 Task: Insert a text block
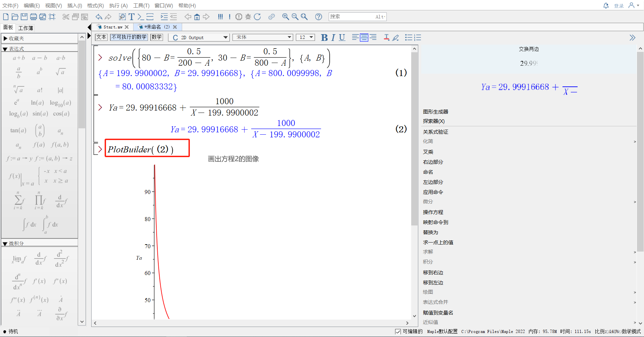pyautogui.click(x=131, y=16)
